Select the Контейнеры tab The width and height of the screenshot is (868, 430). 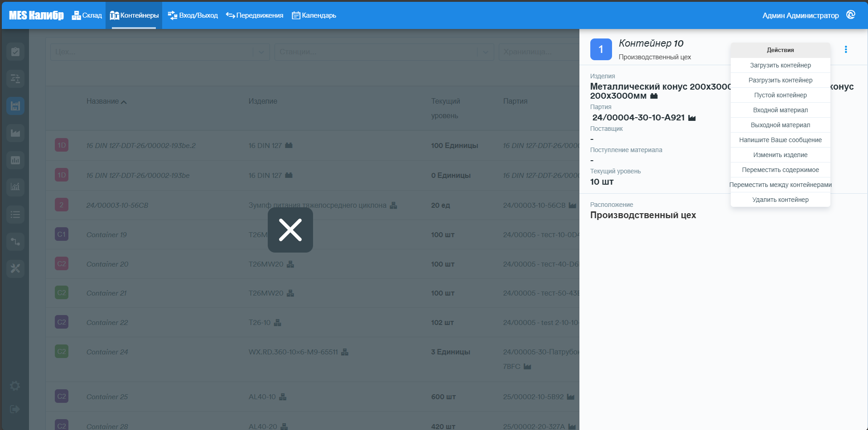point(134,15)
